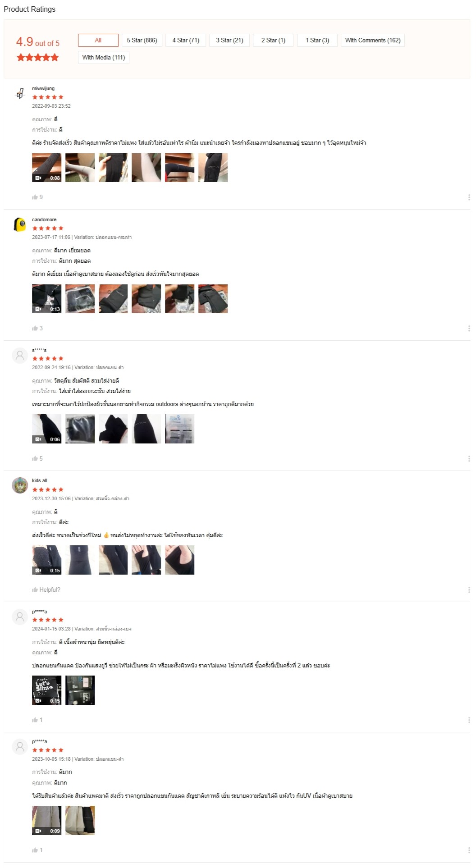Filter reviews by 5 Star (886)
This screenshot has width=476, height=868.
pos(142,40)
